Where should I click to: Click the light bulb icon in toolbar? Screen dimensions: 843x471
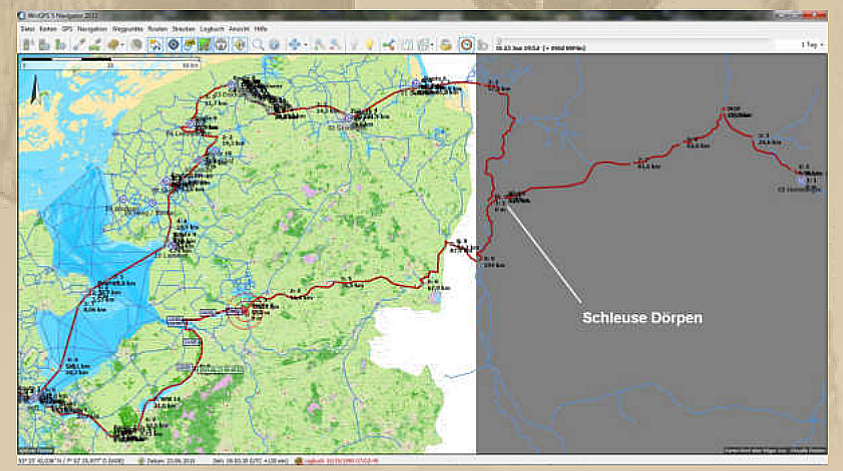point(368,44)
